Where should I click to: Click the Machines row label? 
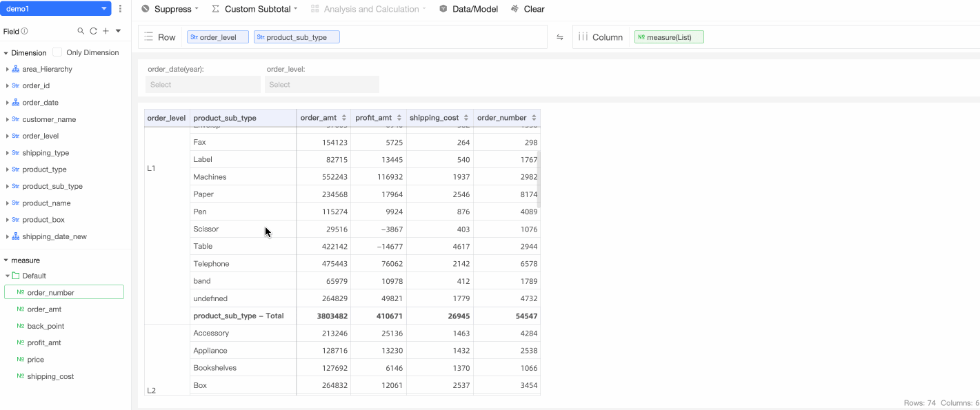tap(210, 177)
